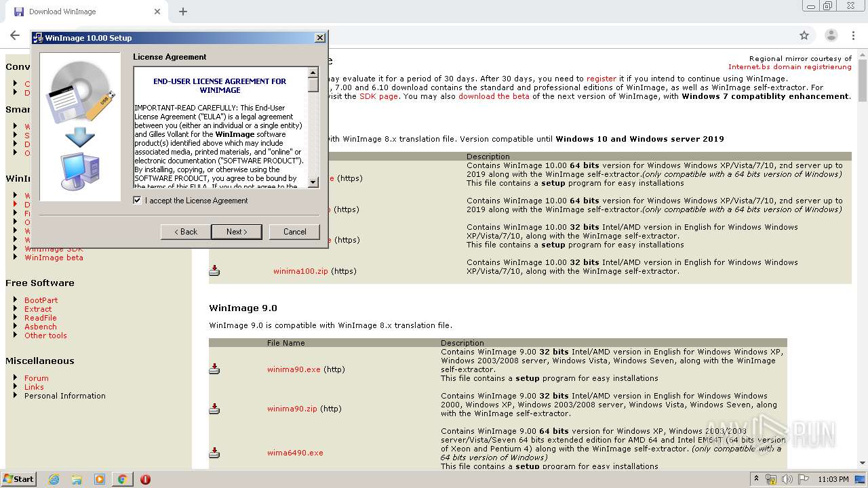Click the WinImage setup title bar icon
The width and height of the screenshot is (868, 488).
tap(39, 38)
